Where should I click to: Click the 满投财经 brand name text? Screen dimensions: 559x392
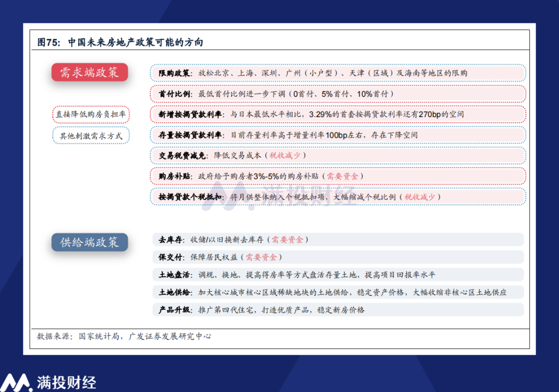click(66, 383)
